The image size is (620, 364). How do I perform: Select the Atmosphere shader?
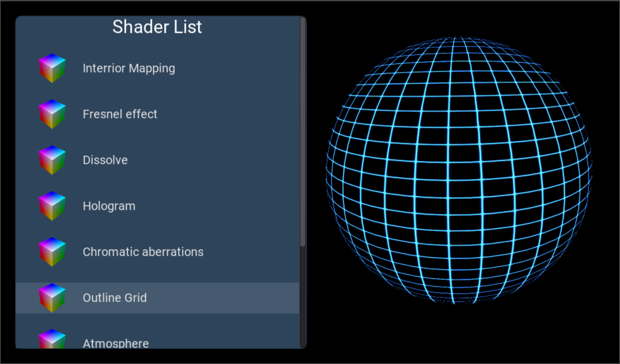pos(116,343)
